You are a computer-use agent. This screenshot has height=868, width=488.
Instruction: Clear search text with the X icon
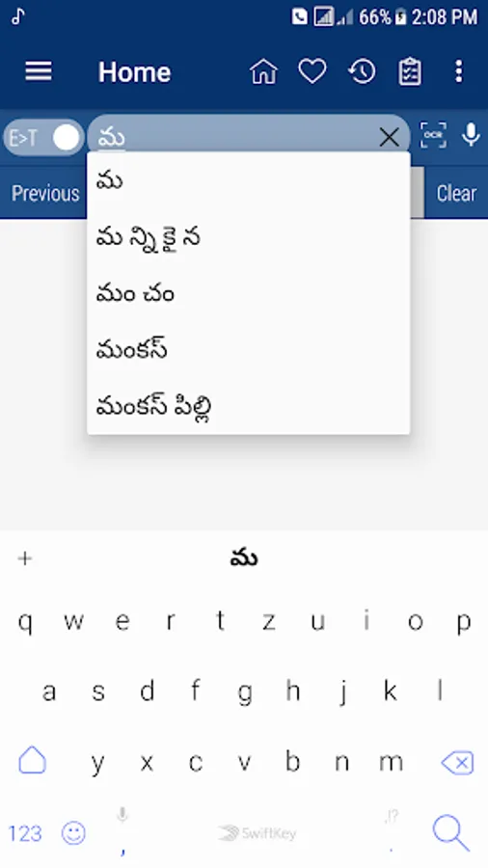(390, 137)
